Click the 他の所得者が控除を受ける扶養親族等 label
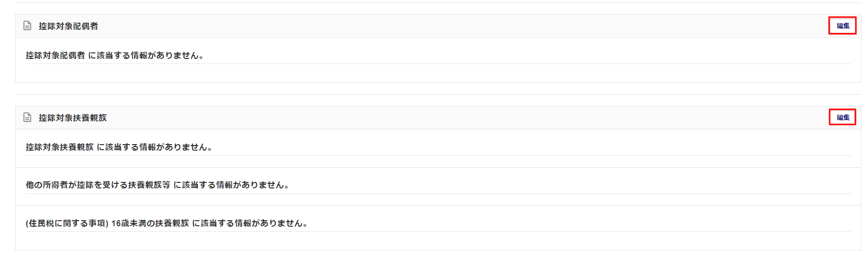Screen dimensions: 868x260 pos(98,185)
